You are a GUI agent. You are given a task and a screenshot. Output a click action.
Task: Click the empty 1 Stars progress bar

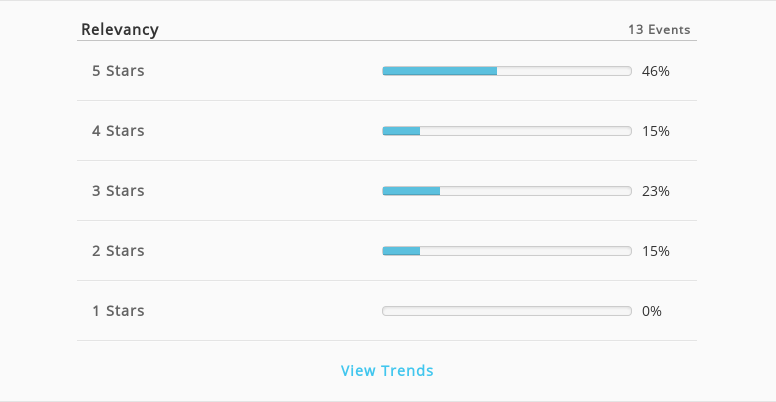tap(507, 311)
